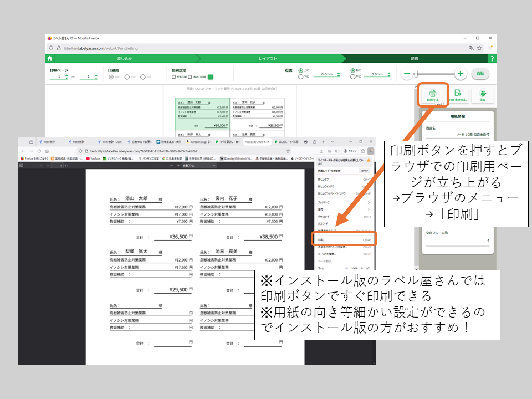Switch to the レイアウト step tab

coord(268,58)
